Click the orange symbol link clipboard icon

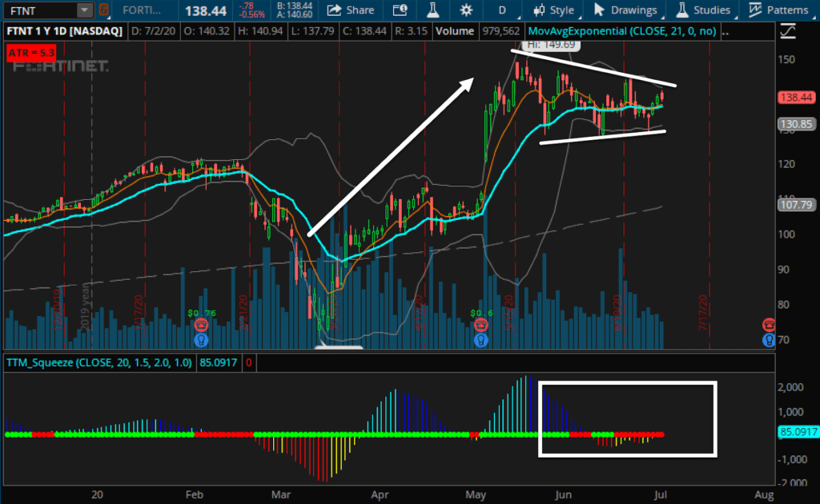click(103, 10)
